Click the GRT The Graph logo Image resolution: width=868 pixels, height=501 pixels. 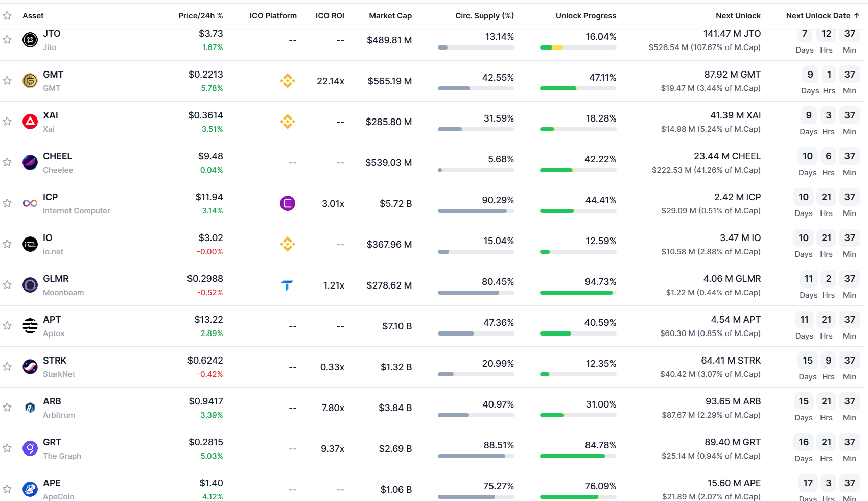[x=30, y=448]
